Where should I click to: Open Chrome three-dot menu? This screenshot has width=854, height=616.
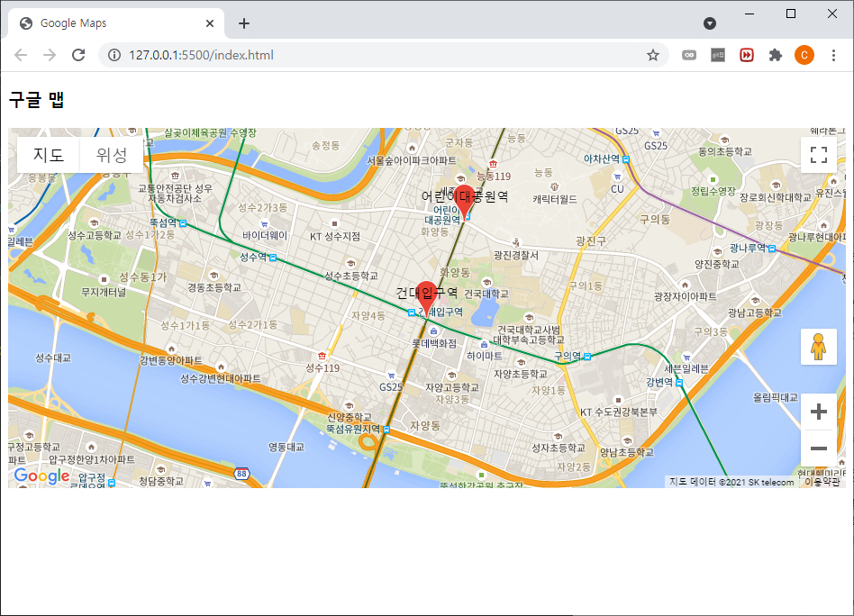833,55
